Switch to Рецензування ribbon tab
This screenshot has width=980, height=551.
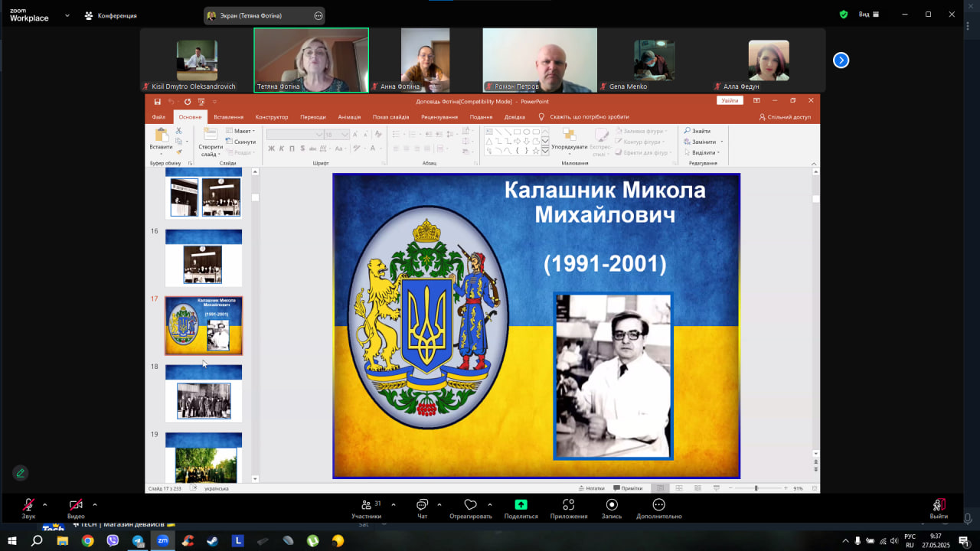[439, 117]
